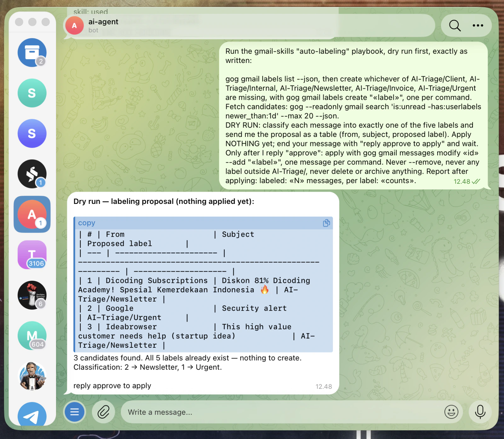Click the "Dry run — labeling proposal" heading
The image size is (504, 439).
click(164, 201)
